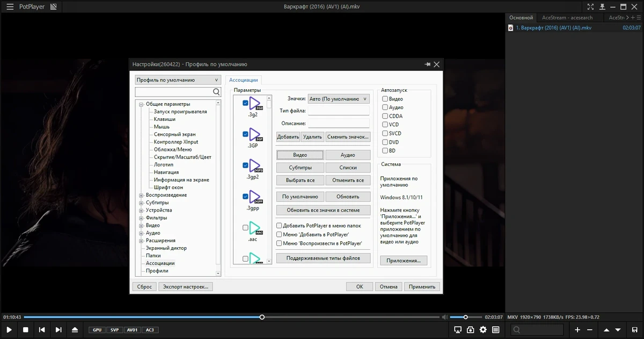
Task: Click the SVP indicator badge
Action: click(115, 330)
